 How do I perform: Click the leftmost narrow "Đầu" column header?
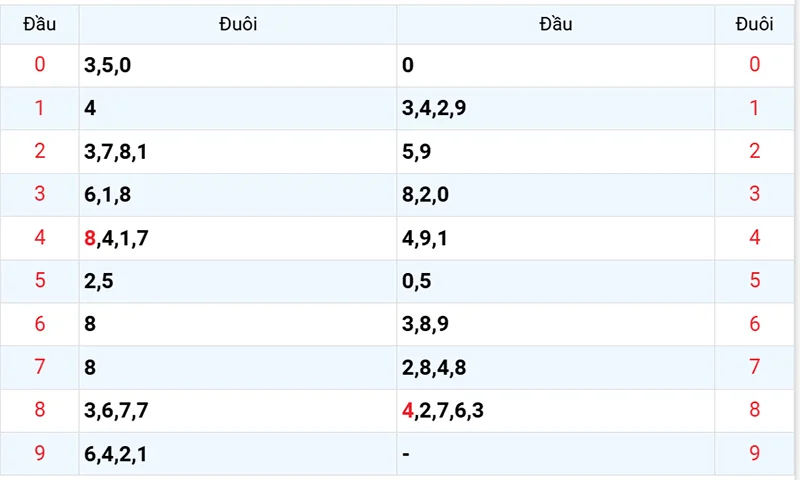tap(39, 25)
